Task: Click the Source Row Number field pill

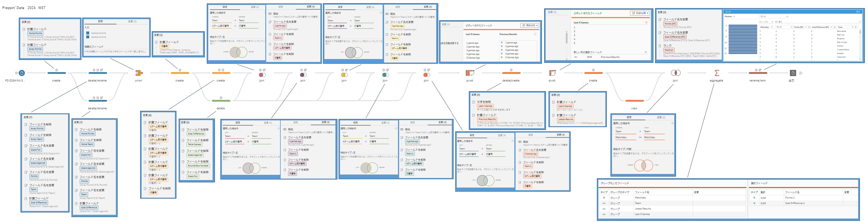Action: pos(198,166)
